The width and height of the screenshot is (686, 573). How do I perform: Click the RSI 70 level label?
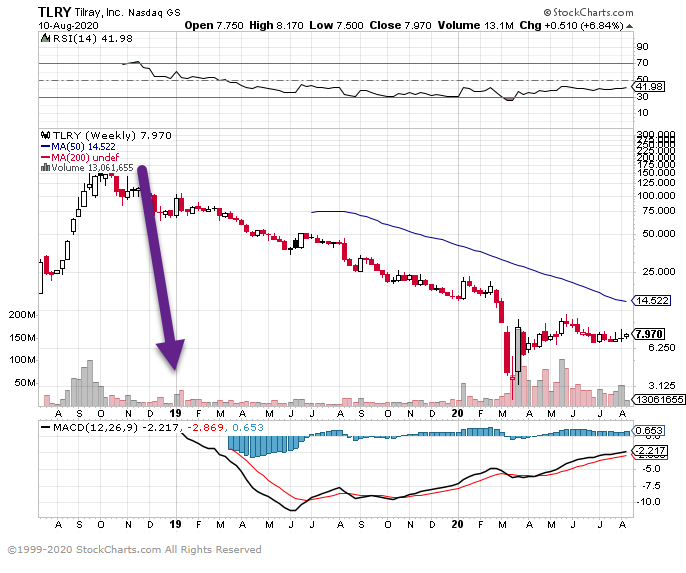[642, 63]
